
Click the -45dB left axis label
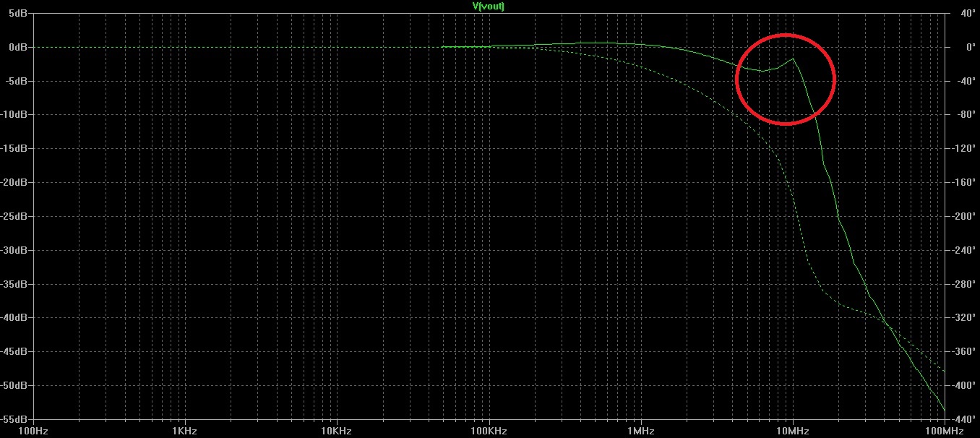14,351
